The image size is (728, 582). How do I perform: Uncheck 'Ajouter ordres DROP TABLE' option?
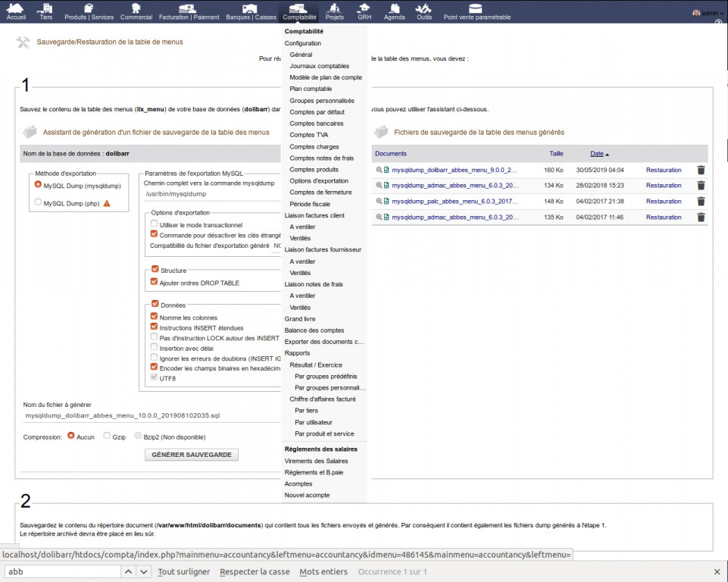coord(155,283)
